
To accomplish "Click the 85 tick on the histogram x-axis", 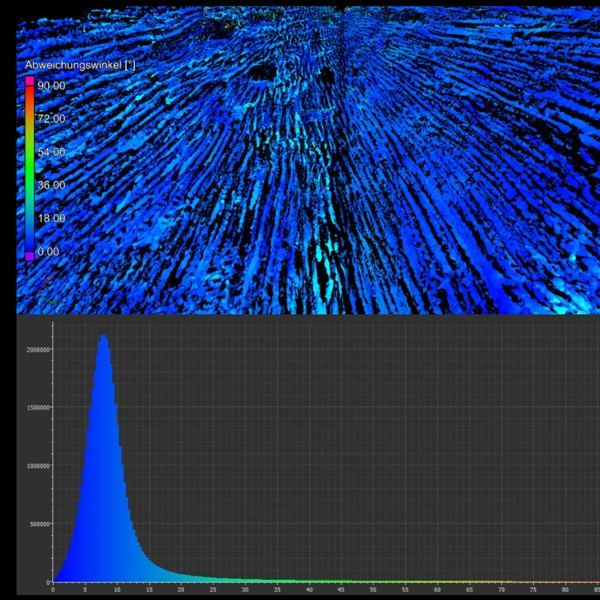I will pos(597,589).
